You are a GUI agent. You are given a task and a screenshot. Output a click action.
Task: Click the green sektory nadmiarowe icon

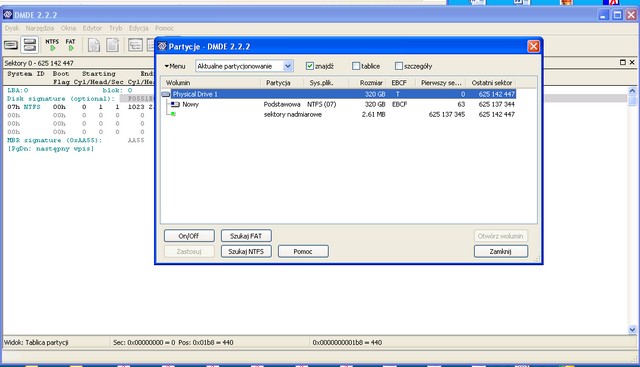pos(173,114)
